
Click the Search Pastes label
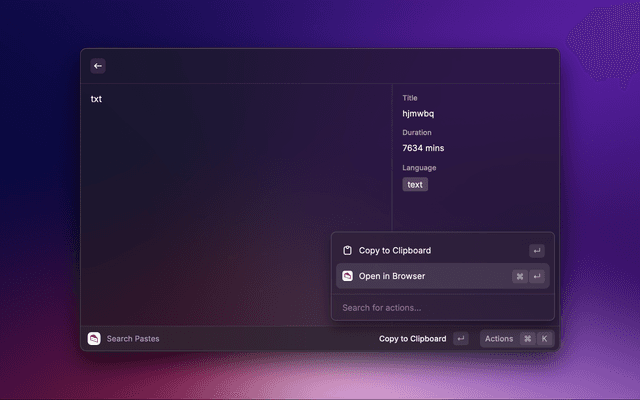tap(133, 339)
